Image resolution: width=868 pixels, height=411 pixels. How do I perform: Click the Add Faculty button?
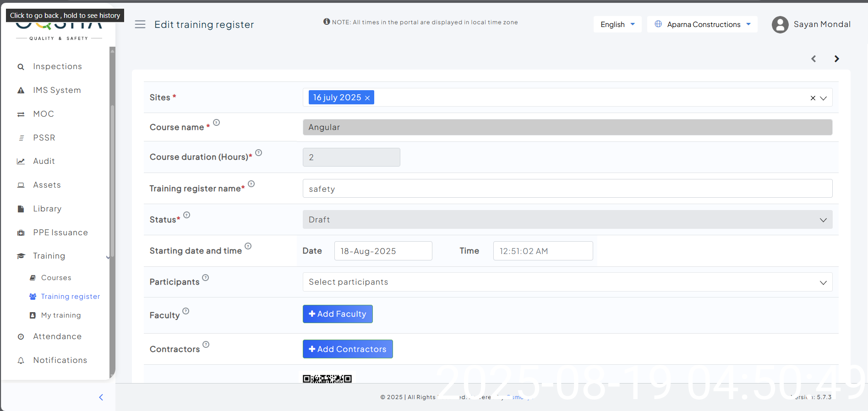point(338,314)
